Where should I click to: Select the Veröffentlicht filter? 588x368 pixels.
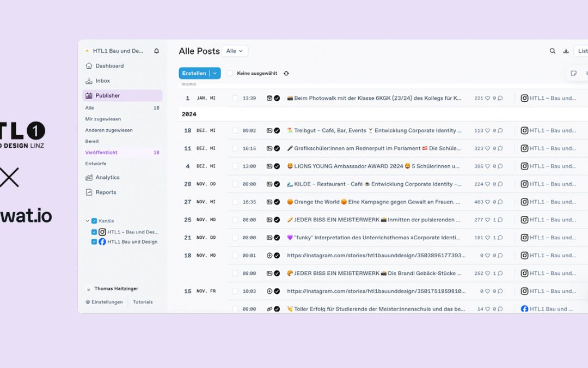tap(122, 153)
